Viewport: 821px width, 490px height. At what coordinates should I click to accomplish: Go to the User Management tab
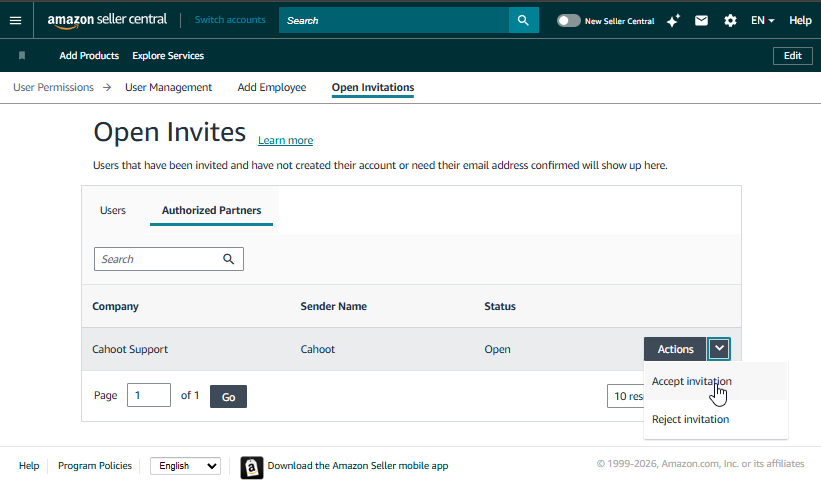pos(169,87)
